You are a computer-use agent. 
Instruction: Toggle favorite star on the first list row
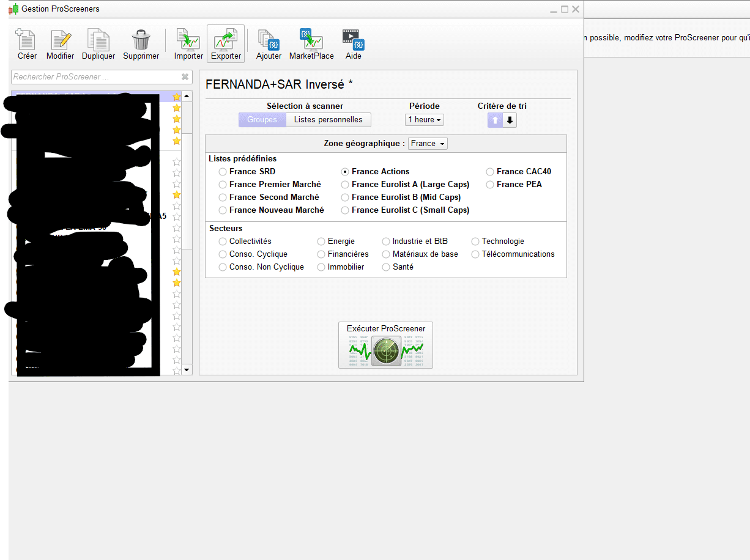click(177, 97)
